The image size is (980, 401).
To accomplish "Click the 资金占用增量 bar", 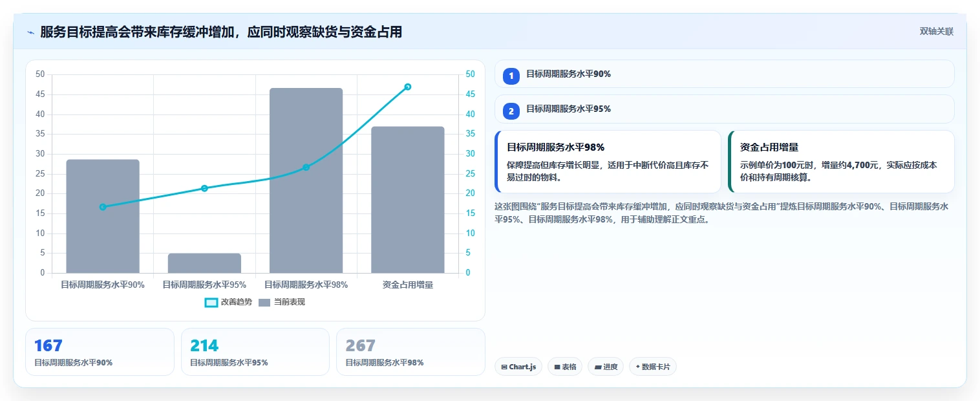I will 408,200.
